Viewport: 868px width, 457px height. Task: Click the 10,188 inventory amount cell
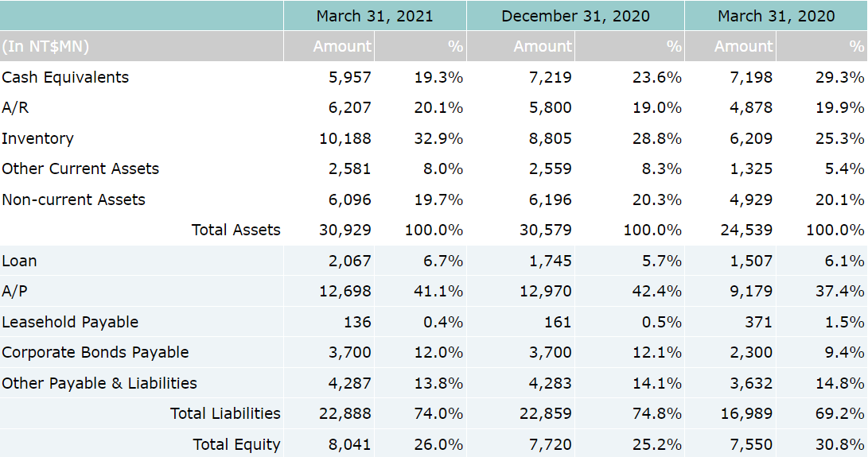(344, 138)
